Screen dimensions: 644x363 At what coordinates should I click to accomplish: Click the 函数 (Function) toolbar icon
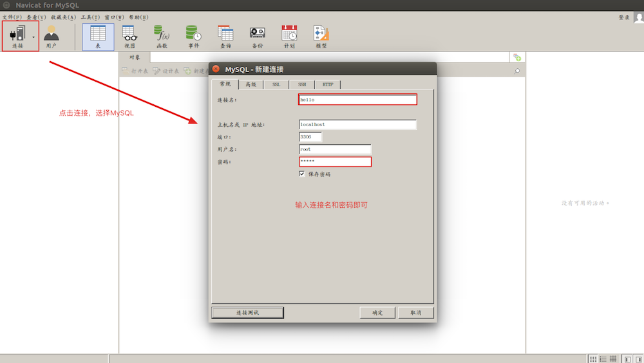[x=162, y=35]
